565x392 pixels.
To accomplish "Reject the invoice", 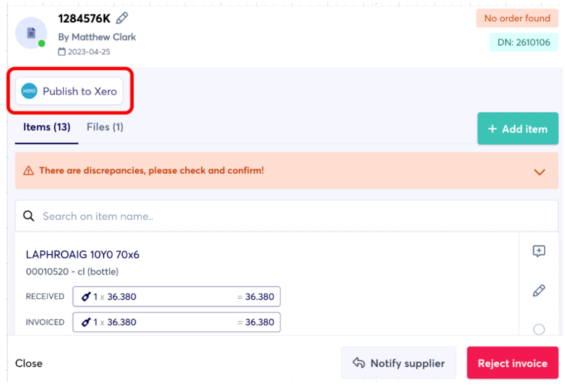I will [x=512, y=363].
